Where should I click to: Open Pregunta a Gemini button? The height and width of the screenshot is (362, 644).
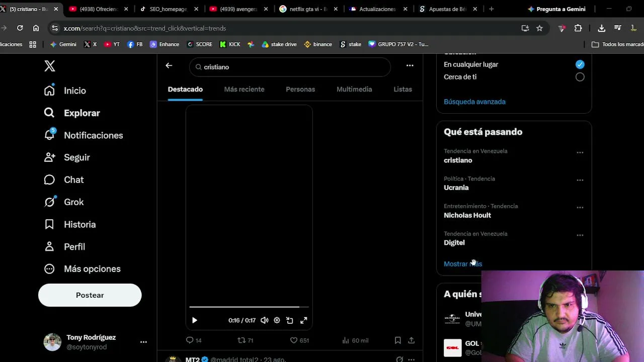click(556, 9)
